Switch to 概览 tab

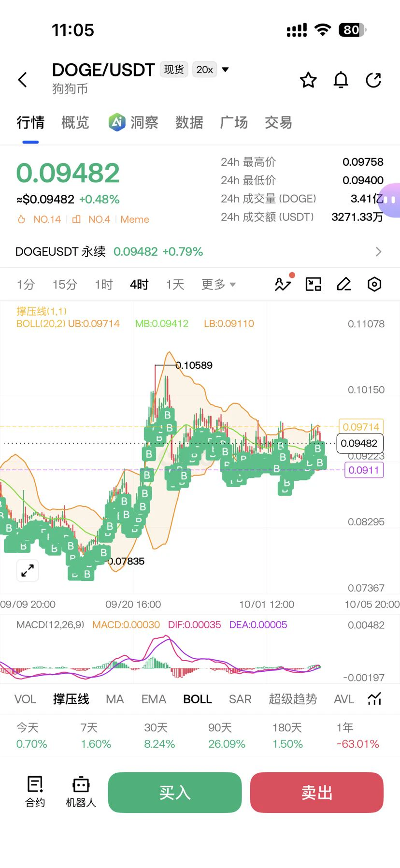point(75,123)
